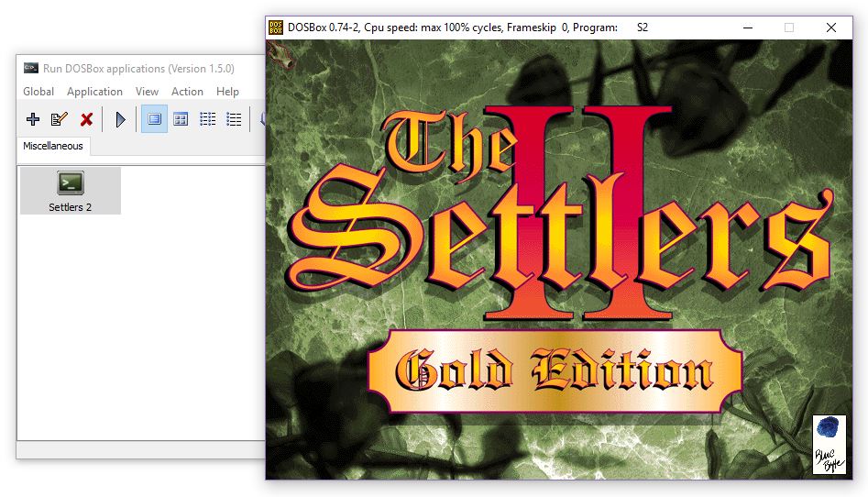This screenshot has width=868, height=497.
Task: Select the Miscellaneous tab
Action: (x=53, y=146)
